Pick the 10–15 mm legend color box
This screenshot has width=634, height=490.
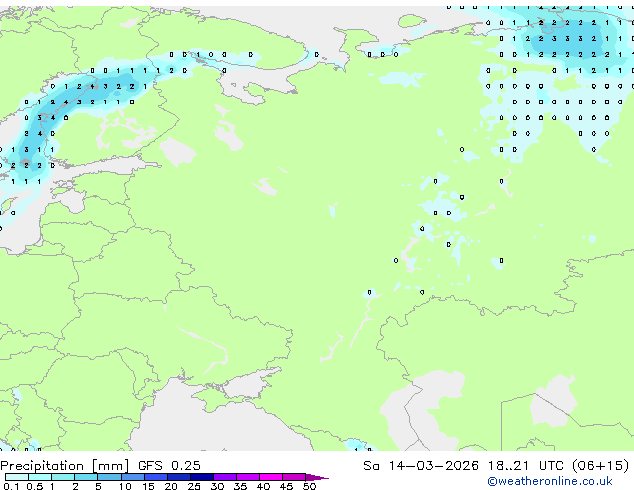(x=132, y=477)
